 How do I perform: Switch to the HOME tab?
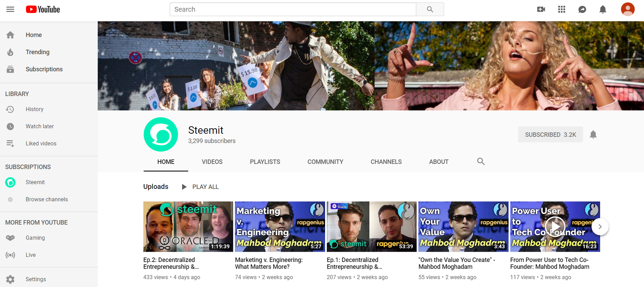point(166,162)
